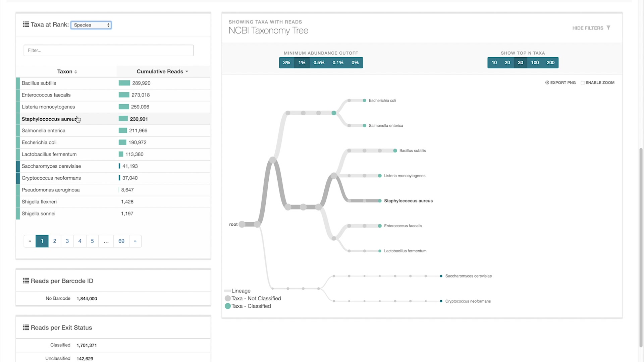Sort by Cumulative Reads column arrow
Image resolution: width=644 pixels, height=362 pixels.
187,71
